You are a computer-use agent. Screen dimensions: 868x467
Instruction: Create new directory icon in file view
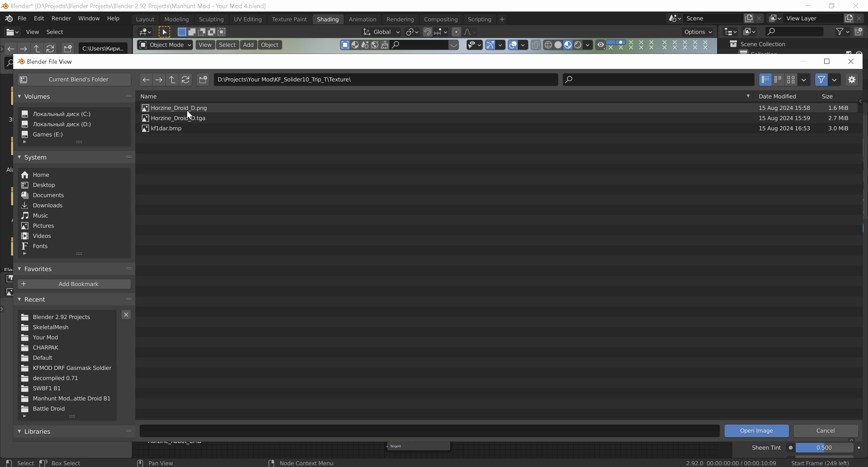[x=203, y=79]
